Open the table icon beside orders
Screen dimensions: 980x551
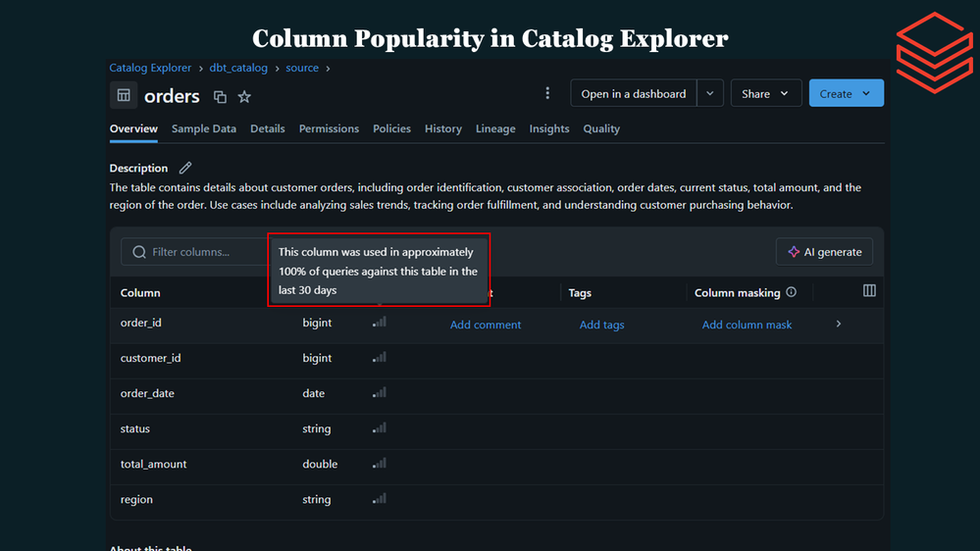coord(124,95)
